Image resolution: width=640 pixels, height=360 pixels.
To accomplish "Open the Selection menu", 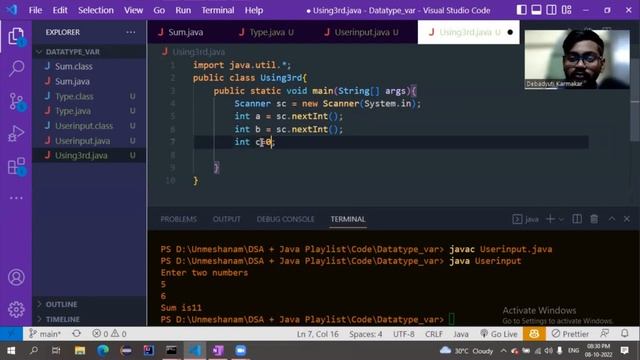I will tap(96, 10).
